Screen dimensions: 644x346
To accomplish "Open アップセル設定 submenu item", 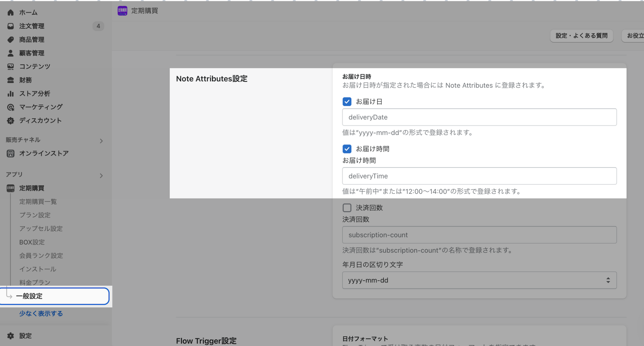I will click(x=41, y=228).
